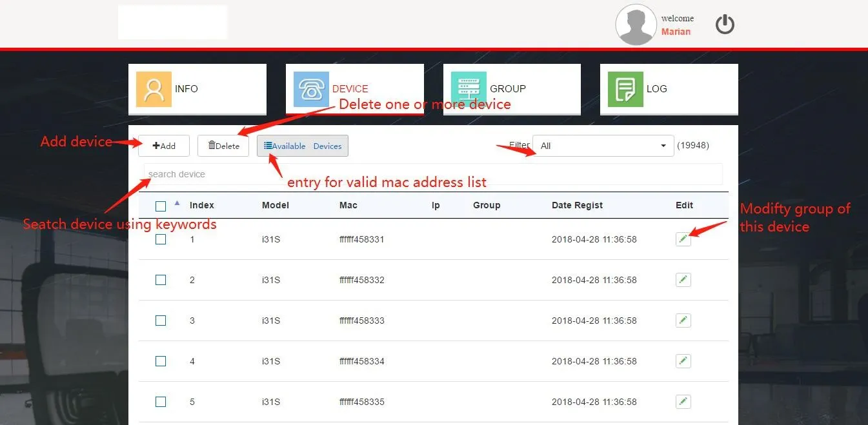868x425 pixels.
Task: Edit group of device ffffff458331
Action: (683, 239)
